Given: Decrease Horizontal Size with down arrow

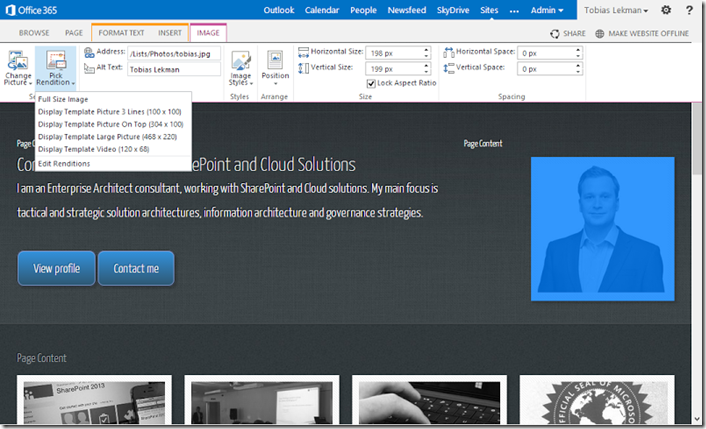Looking at the screenshot, I should pos(426,56).
